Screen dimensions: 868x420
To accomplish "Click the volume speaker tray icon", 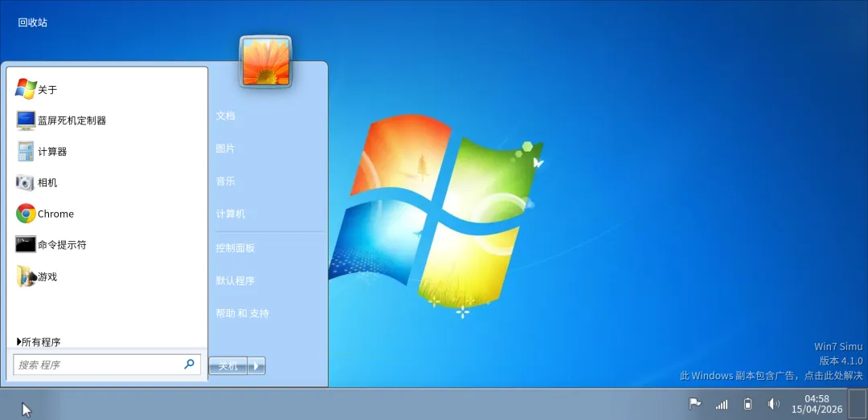I will coord(774,404).
